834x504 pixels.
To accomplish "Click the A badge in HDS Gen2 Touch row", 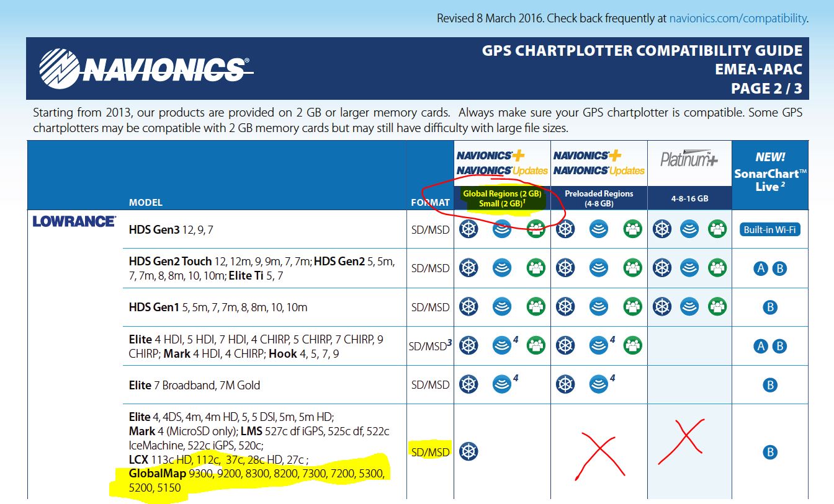I will 761,268.
